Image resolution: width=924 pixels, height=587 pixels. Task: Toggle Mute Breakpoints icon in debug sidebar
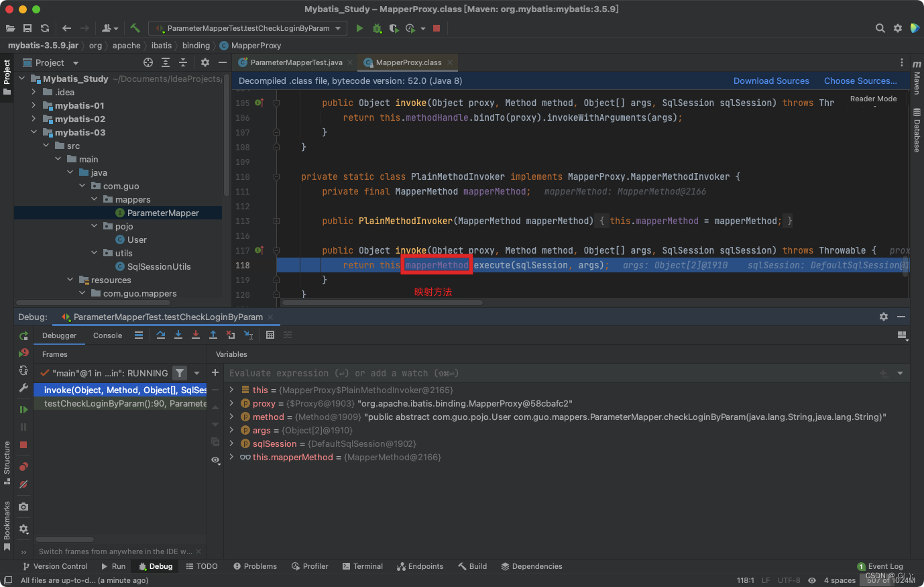click(23, 484)
